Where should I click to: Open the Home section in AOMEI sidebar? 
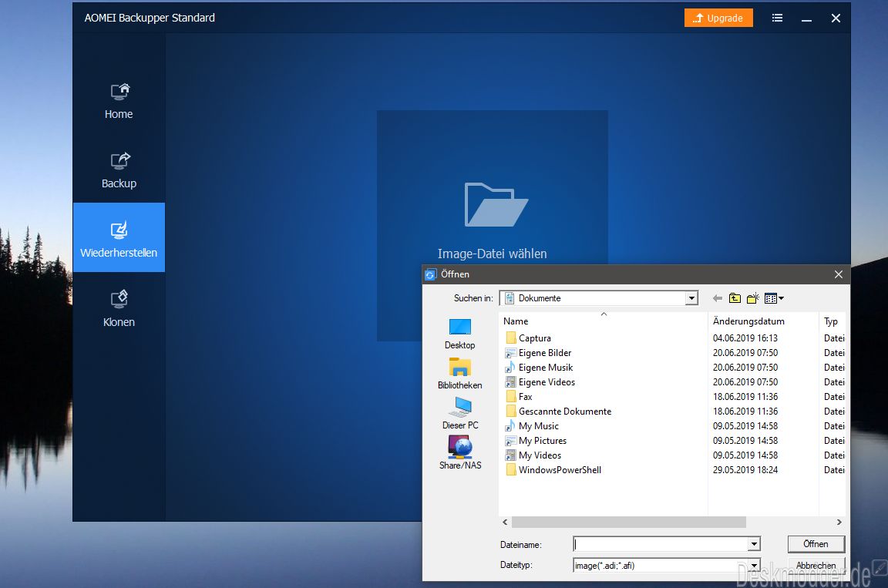[119, 101]
